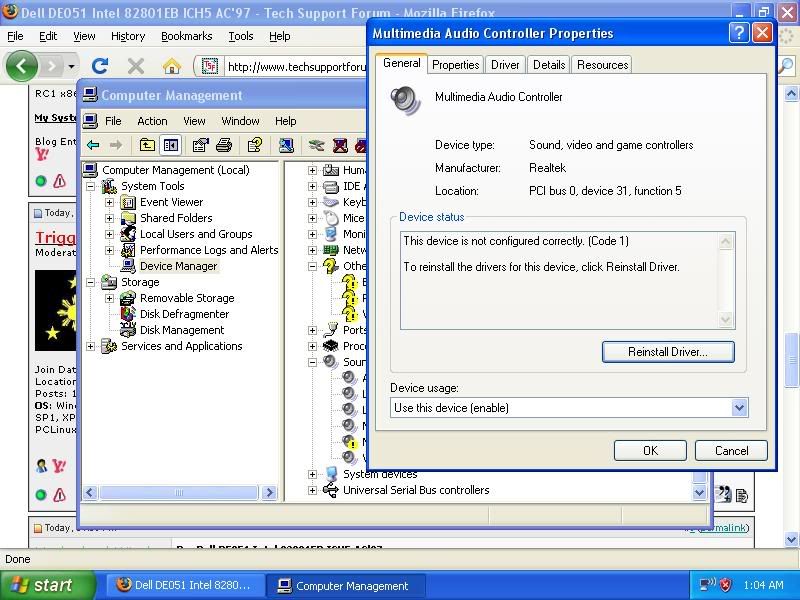Open Disk Defragmenter tree item
The image size is (800, 600).
tap(185, 314)
